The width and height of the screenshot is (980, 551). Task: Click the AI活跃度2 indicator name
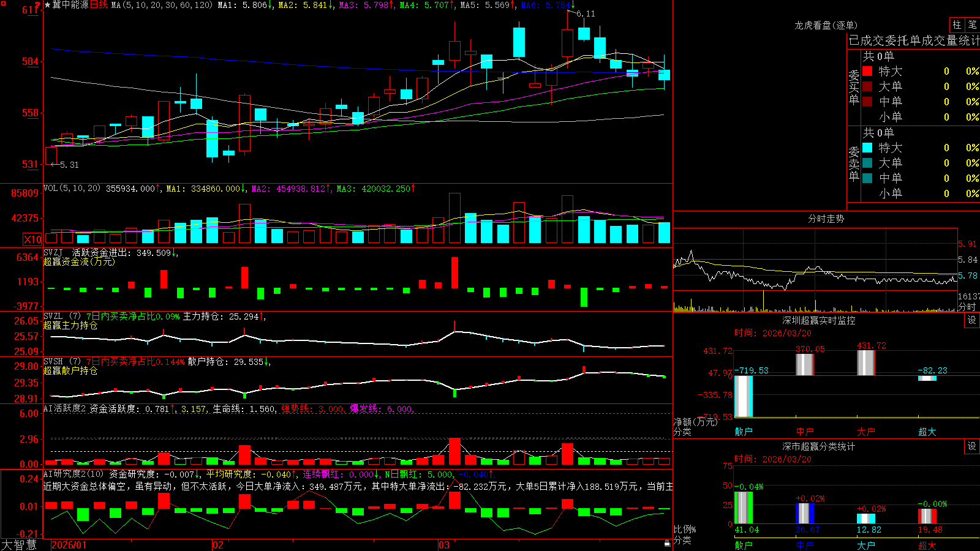(x=64, y=408)
